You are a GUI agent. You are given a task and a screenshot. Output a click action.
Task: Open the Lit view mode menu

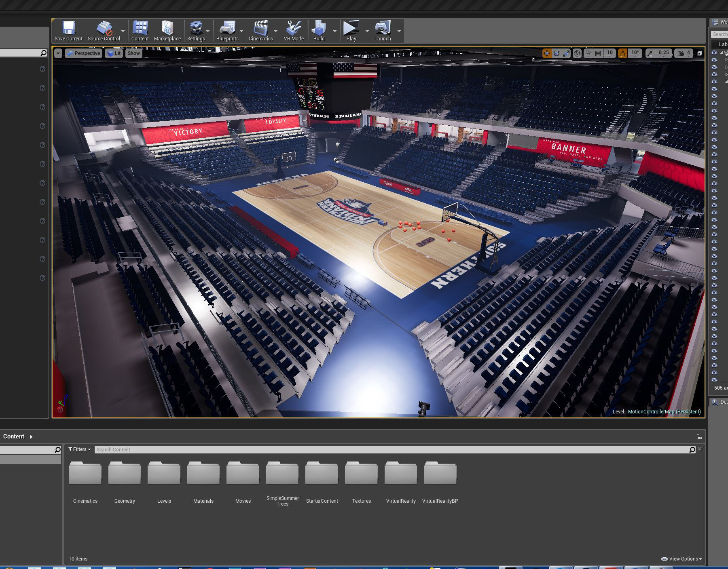coord(114,53)
